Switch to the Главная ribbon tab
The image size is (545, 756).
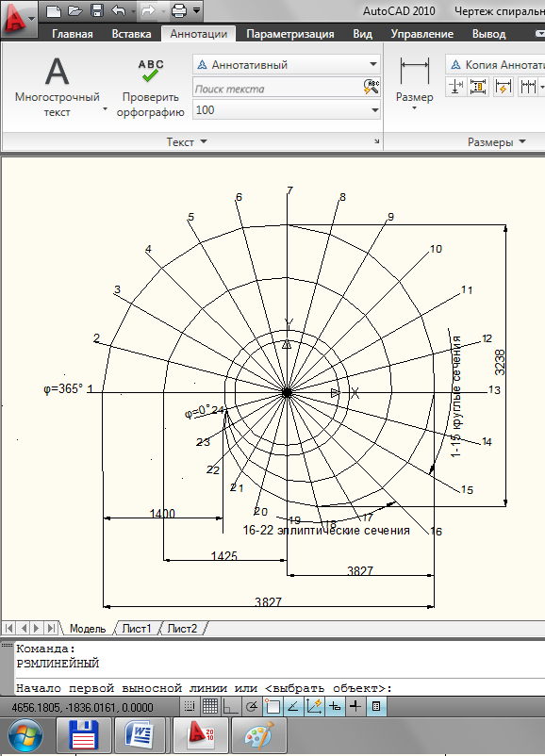73,34
